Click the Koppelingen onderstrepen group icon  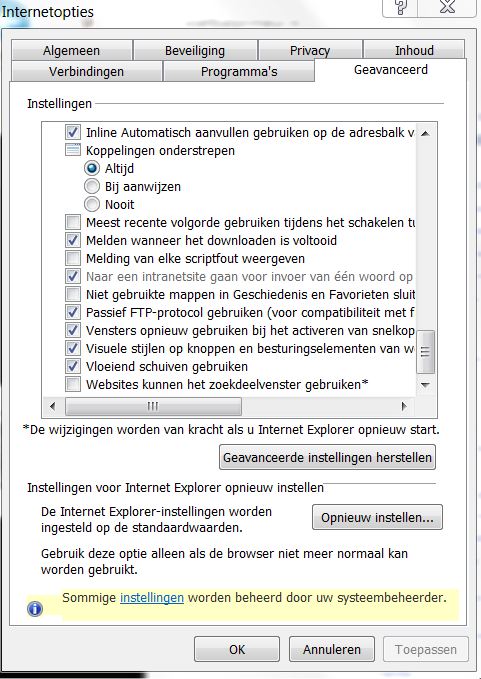(73, 150)
